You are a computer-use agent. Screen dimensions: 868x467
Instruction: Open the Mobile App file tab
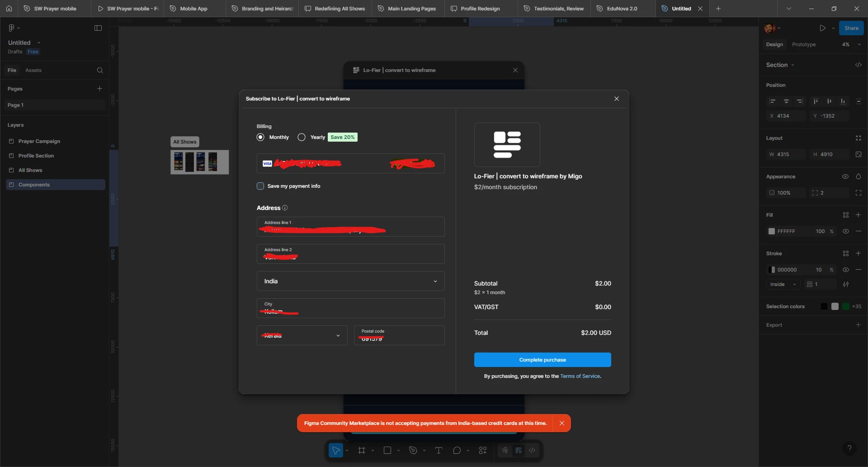(x=194, y=9)
